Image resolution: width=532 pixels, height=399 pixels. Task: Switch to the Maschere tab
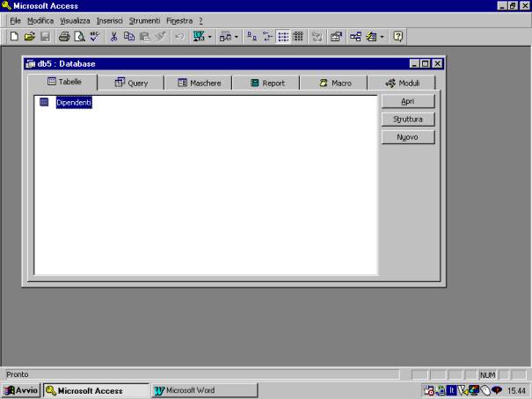[x=199, y=83]
